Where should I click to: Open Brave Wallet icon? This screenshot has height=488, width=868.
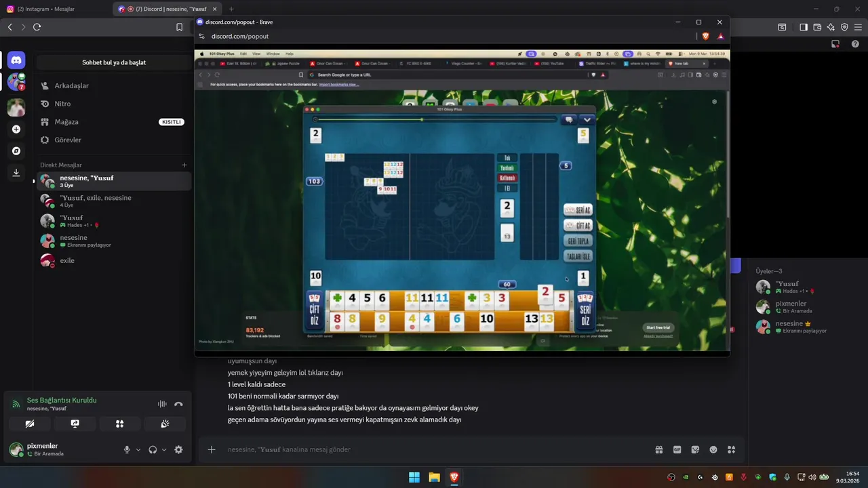(817, 27)
